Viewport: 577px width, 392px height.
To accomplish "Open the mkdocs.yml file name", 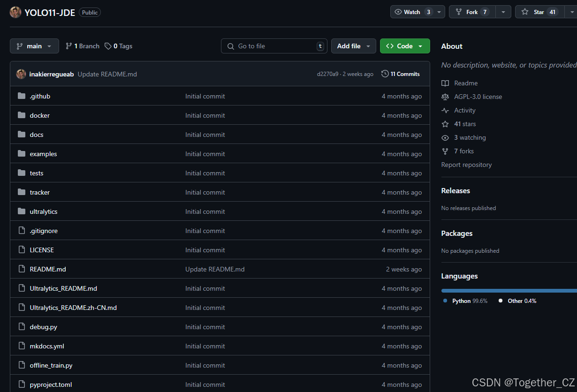I will (x=47, y=346).
